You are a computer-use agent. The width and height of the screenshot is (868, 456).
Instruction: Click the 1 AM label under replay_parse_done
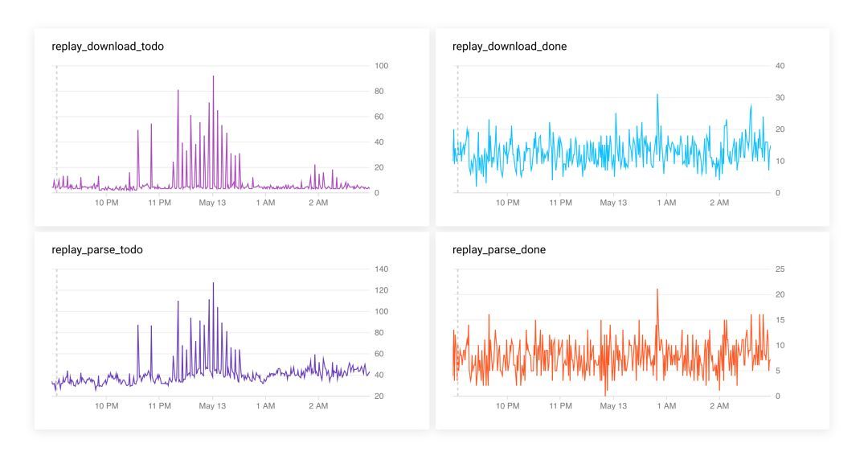pyautogui.click(x=666, y=406)
